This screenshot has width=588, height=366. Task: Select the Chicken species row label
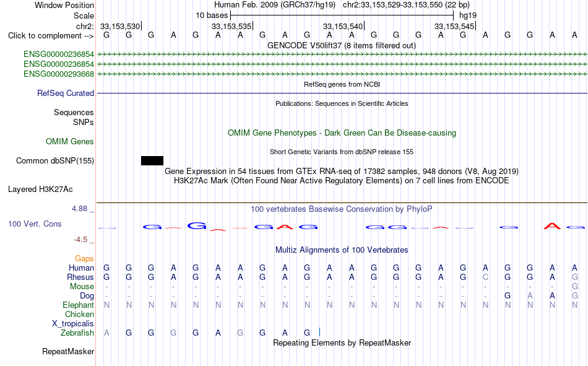tap(79, 314)
